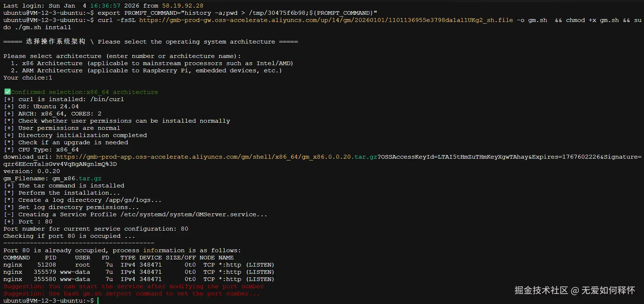The width and height of the screenshot is (644, 304).
Task: Select the nginx row with PID 51208
Action: coord(139,265)
